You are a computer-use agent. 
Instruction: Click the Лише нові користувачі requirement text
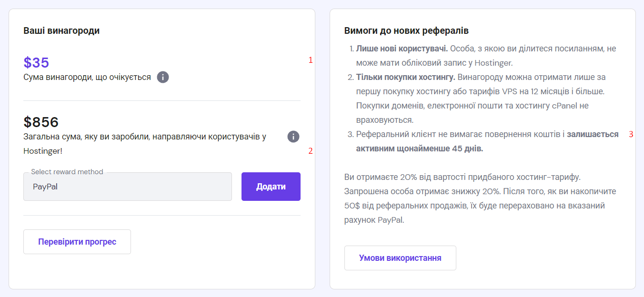click(402, 49)
